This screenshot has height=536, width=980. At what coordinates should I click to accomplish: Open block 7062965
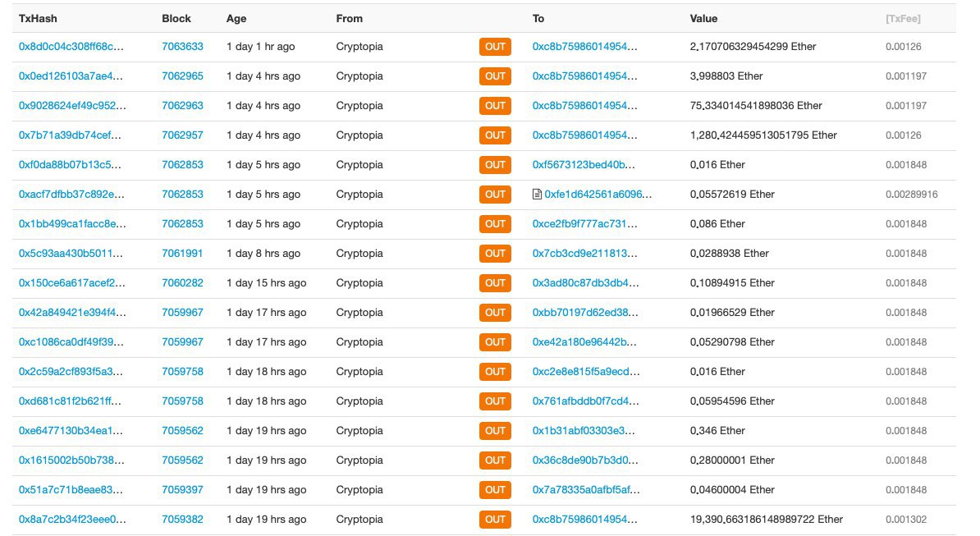point(182,76)
